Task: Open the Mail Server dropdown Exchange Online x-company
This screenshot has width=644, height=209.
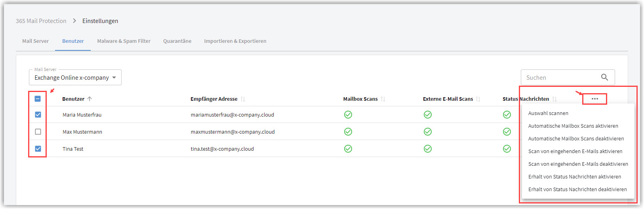Action: point(75,77)
